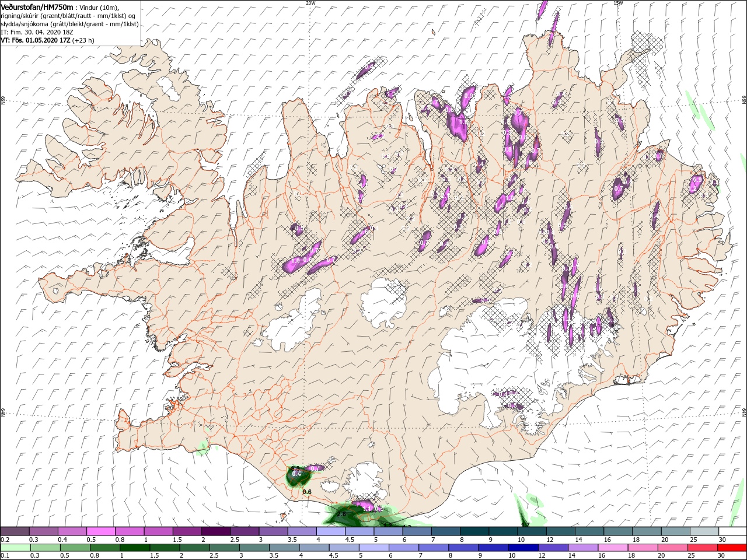Image resolution: width=747 pixels, height=560 pixels.
Task: Click the 'IT: Fim. 30. 04. 2020 18Z' line
Action: 37,32
